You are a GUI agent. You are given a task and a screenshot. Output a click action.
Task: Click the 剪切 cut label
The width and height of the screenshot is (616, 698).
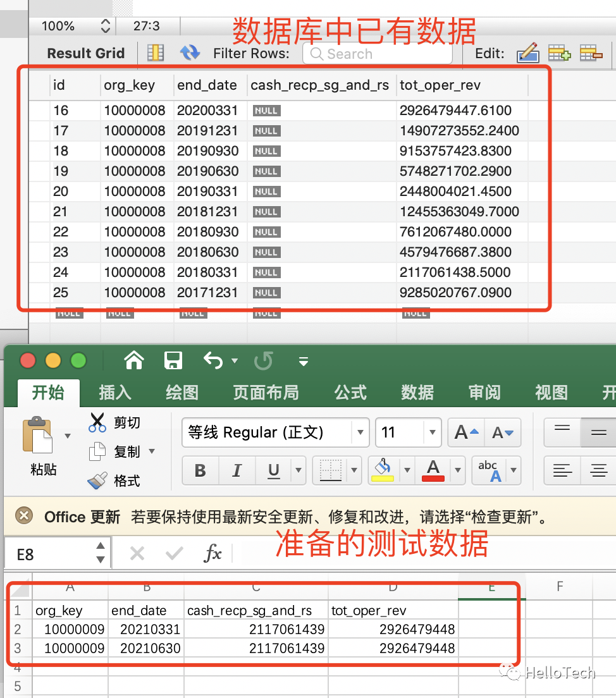click(127, 422)
